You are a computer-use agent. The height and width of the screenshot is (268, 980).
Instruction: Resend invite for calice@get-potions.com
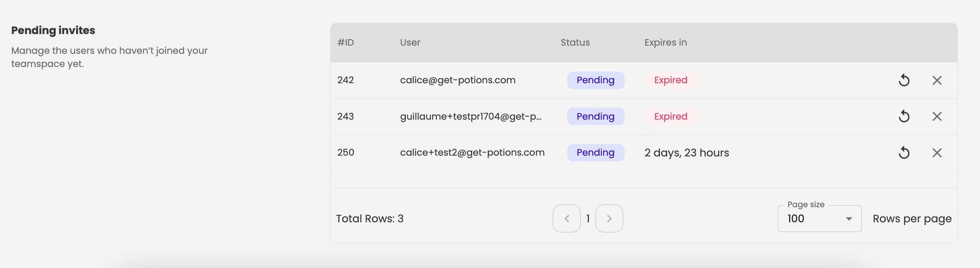(904, 80)
